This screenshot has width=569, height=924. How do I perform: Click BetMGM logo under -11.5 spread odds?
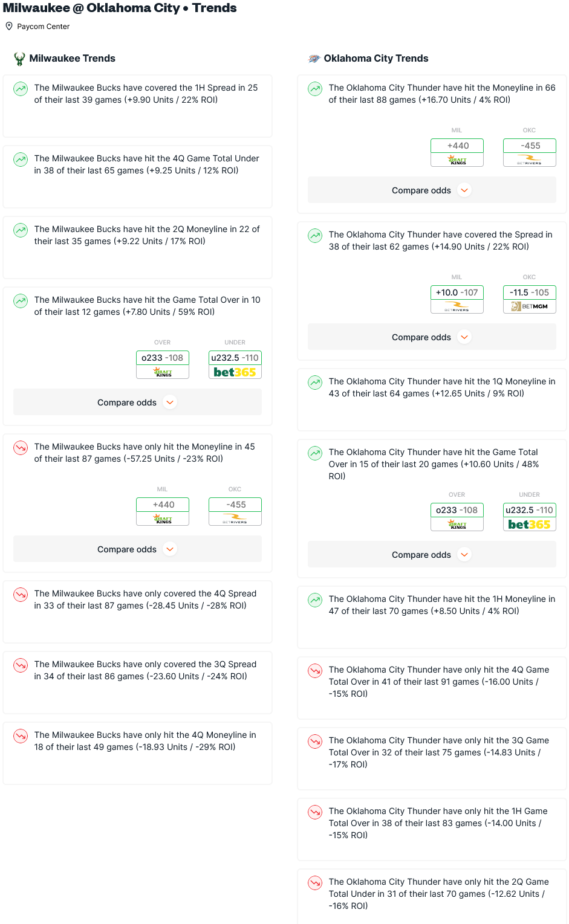(x=530, y=306)
